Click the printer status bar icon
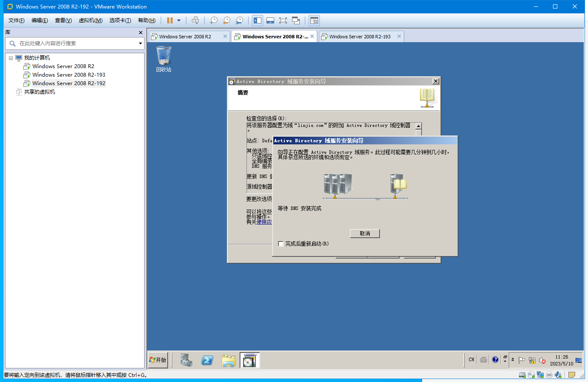Image resolution: width=588 pixels, height=382 pixels. click(549, 375)
